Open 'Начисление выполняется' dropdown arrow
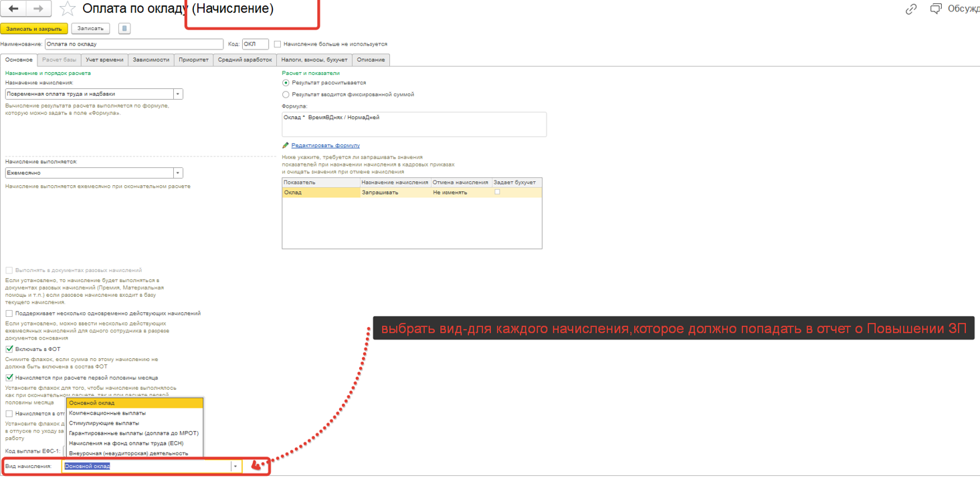 [178, 172]
